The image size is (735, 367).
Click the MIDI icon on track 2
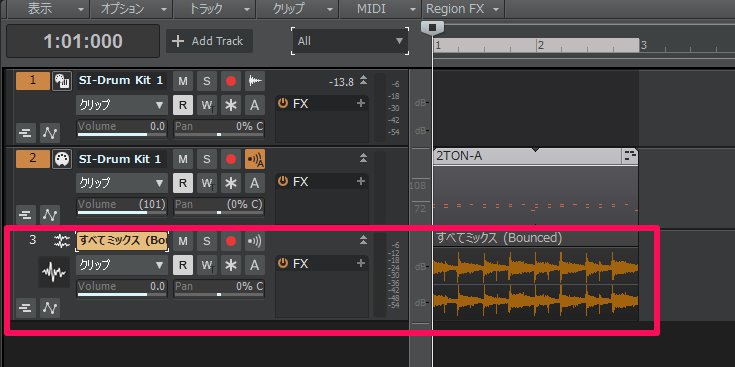click(x=61, y=159)
